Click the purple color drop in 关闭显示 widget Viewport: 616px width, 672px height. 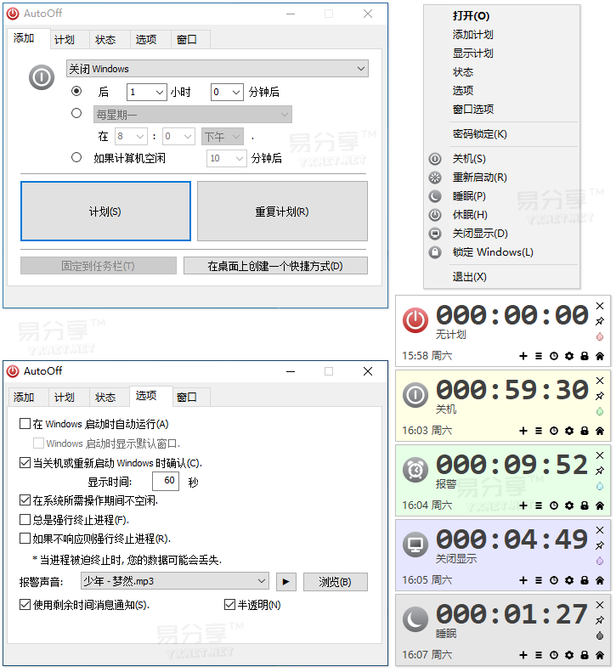point(600,561)
